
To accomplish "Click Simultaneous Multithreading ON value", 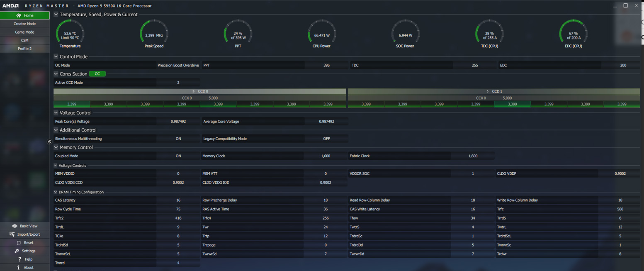I will 178,139.
